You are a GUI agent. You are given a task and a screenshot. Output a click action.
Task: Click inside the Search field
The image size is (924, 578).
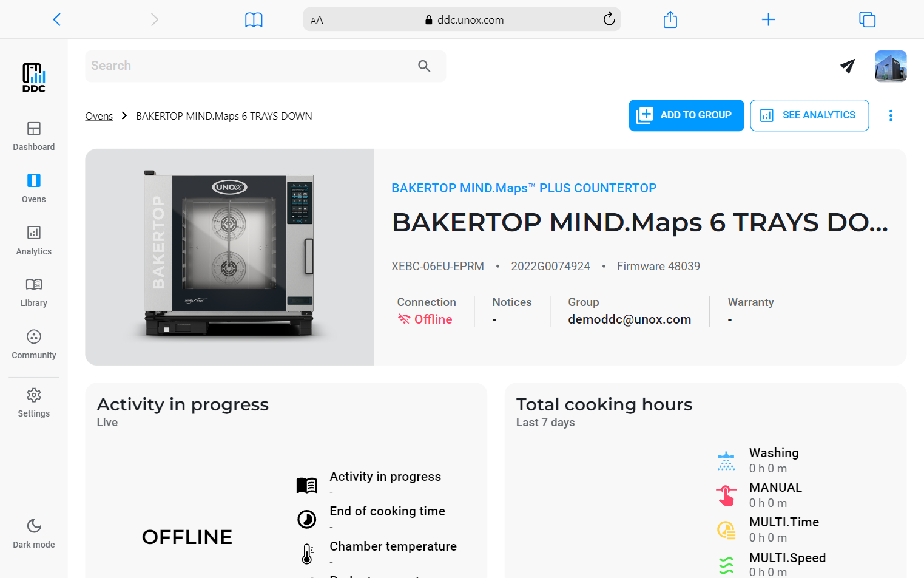243,66
